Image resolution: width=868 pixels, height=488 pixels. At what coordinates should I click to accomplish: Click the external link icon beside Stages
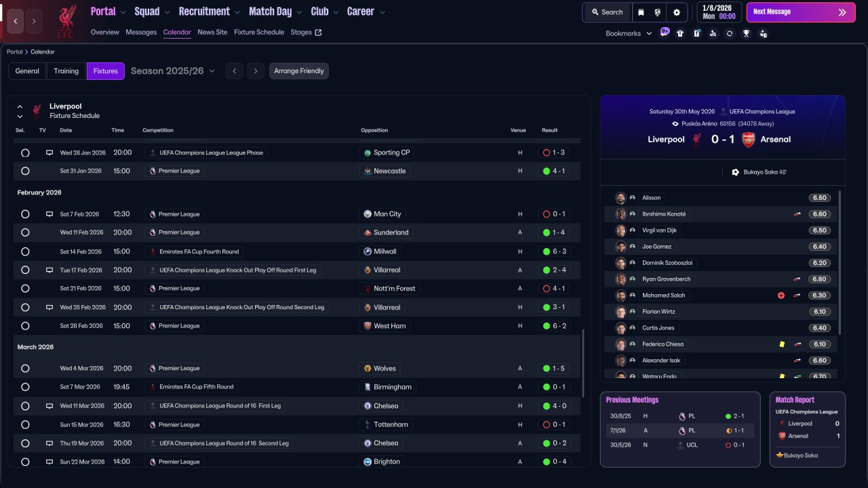coord(319,33)
